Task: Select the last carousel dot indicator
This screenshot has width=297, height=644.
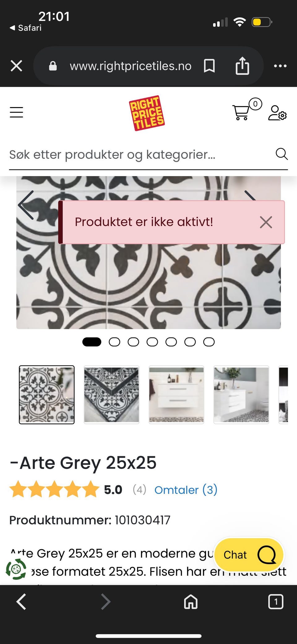Action: tap(209, 342)
